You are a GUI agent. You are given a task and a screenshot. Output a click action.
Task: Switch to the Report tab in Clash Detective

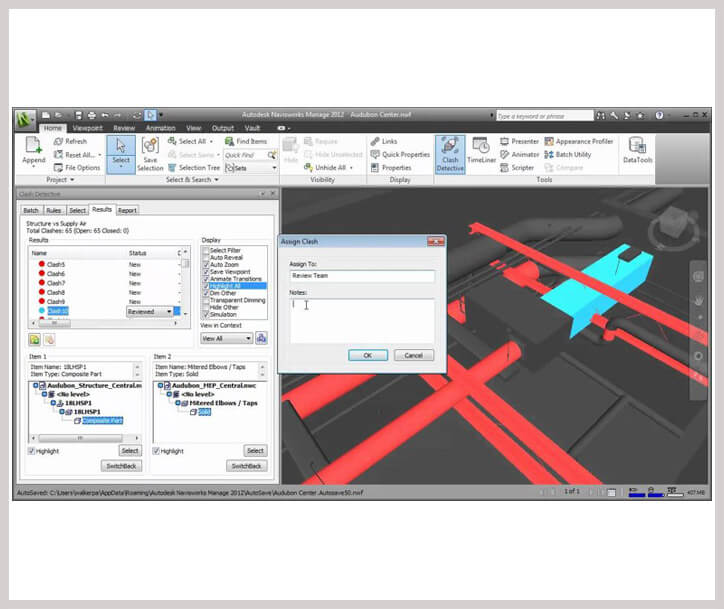pyautogui.click(x=127, y=211)
